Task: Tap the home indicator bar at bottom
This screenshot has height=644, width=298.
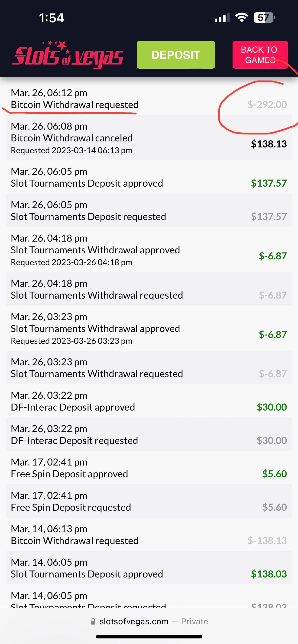Action: (149, 637)
